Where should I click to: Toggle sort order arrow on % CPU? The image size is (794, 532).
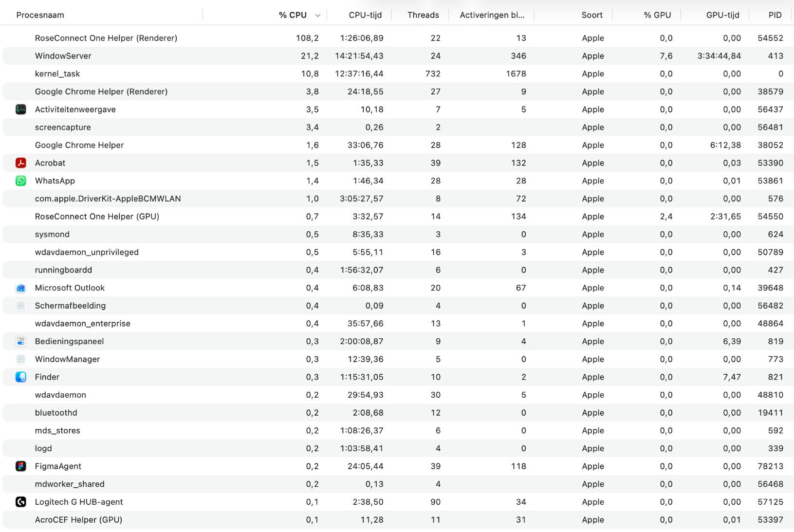click(318, 16)
